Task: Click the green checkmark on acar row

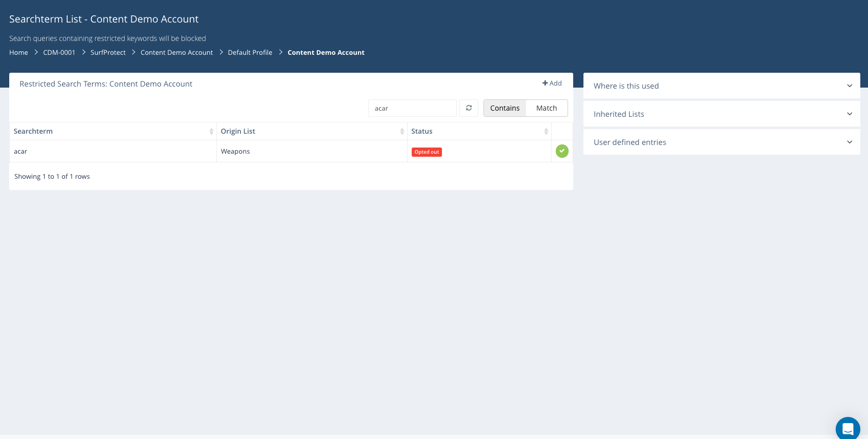Action: (562, 151)
